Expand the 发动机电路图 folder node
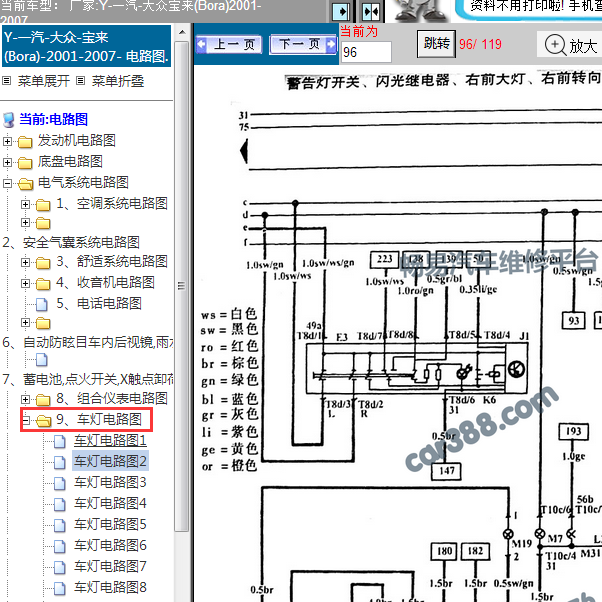Screen dimensions: 602x602 click(7, 141)
